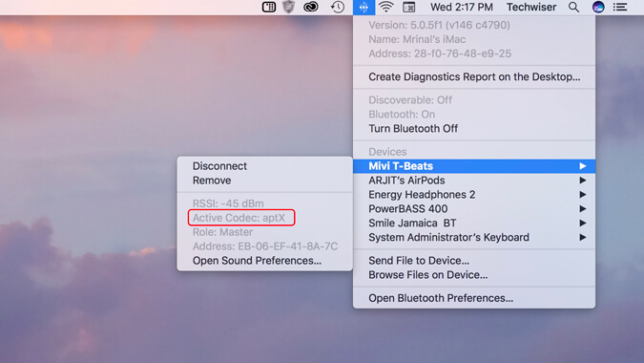Click the Active Codec: aptX text
Viewport: 644px width, 363px height.
click(239, 218)
